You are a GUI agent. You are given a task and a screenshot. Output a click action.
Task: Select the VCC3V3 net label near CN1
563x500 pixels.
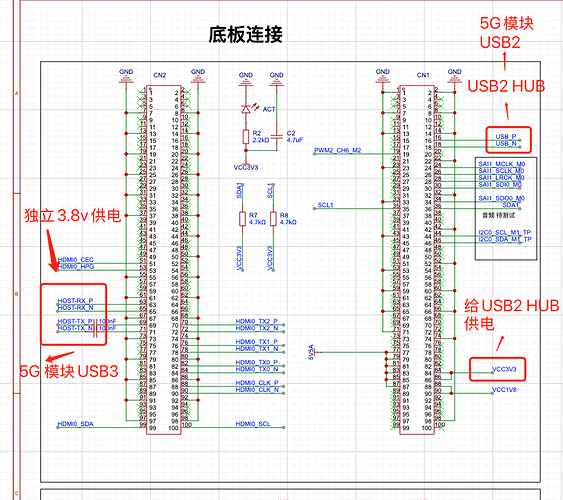point(504,369)
